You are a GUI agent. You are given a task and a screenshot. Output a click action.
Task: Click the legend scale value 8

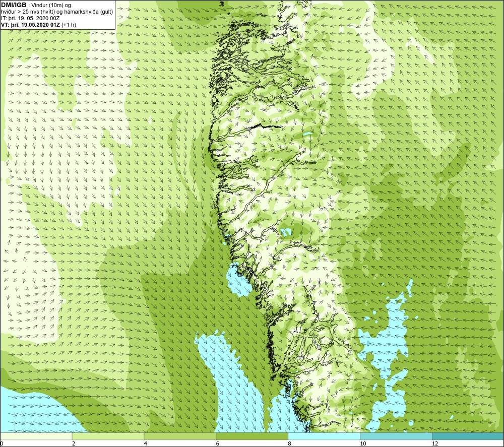[290, 443]
